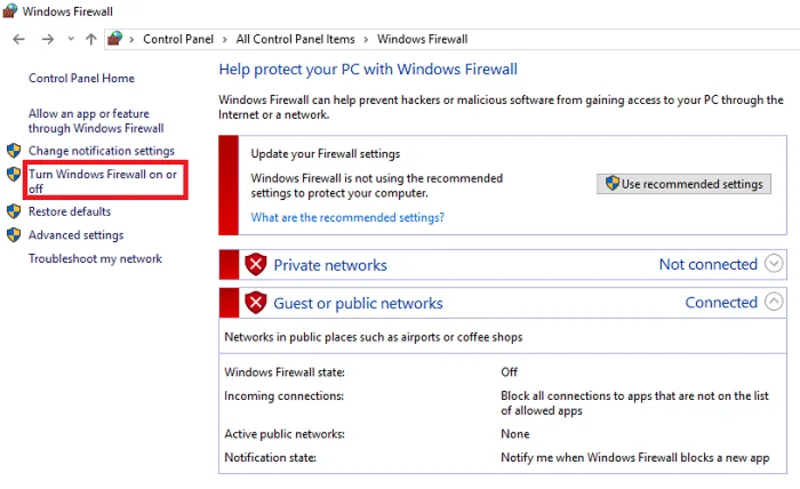Click the Control Panel icon in address bar

(x=115, y=38)
